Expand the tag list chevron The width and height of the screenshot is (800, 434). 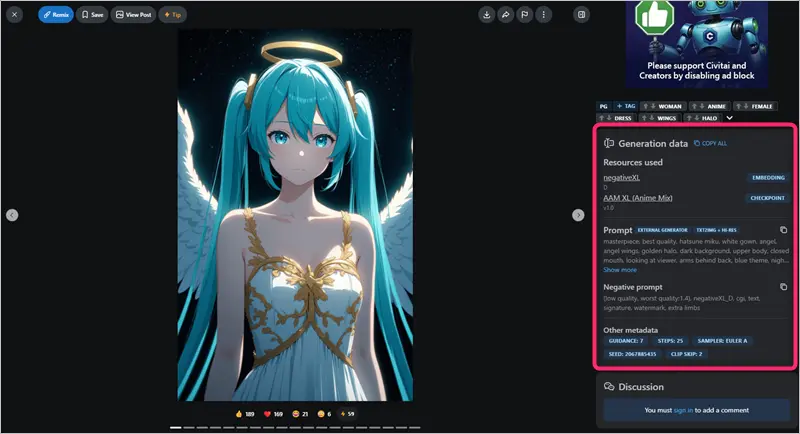(x=729, y=118)
